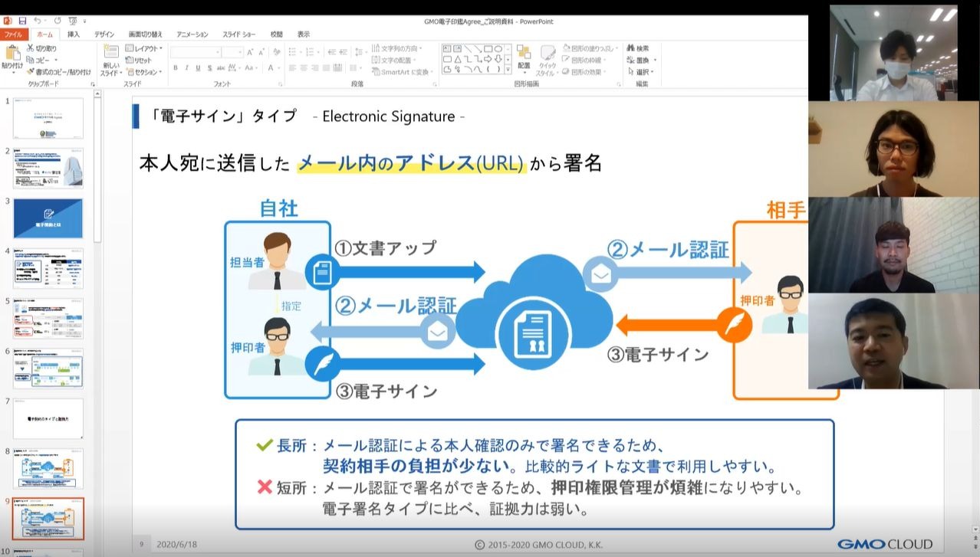980x557 pixels.
Task: Switch to 挿入 (Insert) tab
Action: click(x=74, y=34)
